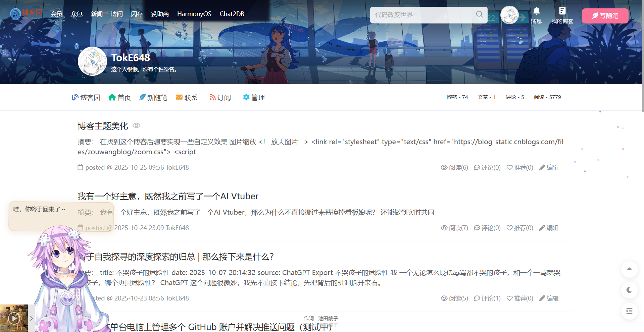The height and width of the screenshot is (332, 644).
Task: Open 评论(1) on the 2025-10-23 post
Action: [x=487, y=298]
